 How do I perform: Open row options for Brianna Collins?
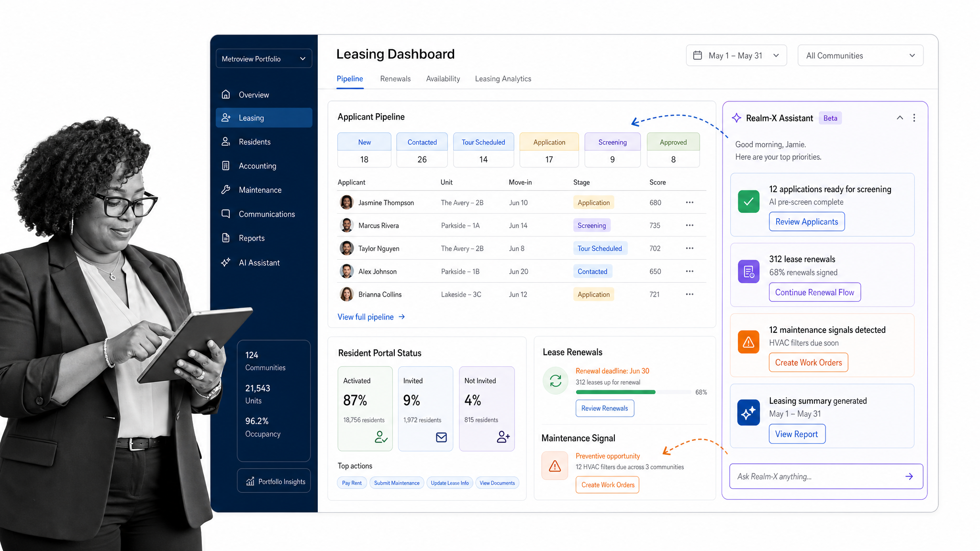click(x=690, y=294)
